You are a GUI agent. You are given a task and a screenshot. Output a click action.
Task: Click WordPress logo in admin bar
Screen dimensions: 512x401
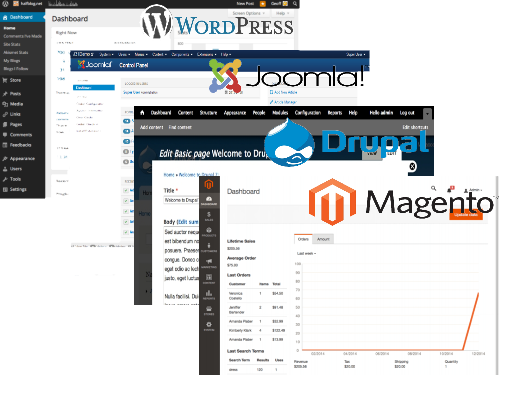point(5,4)
